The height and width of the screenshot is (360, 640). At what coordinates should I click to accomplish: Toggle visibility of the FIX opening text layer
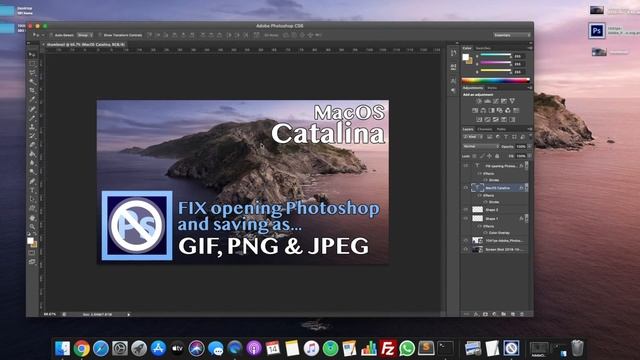coord(466,166)
